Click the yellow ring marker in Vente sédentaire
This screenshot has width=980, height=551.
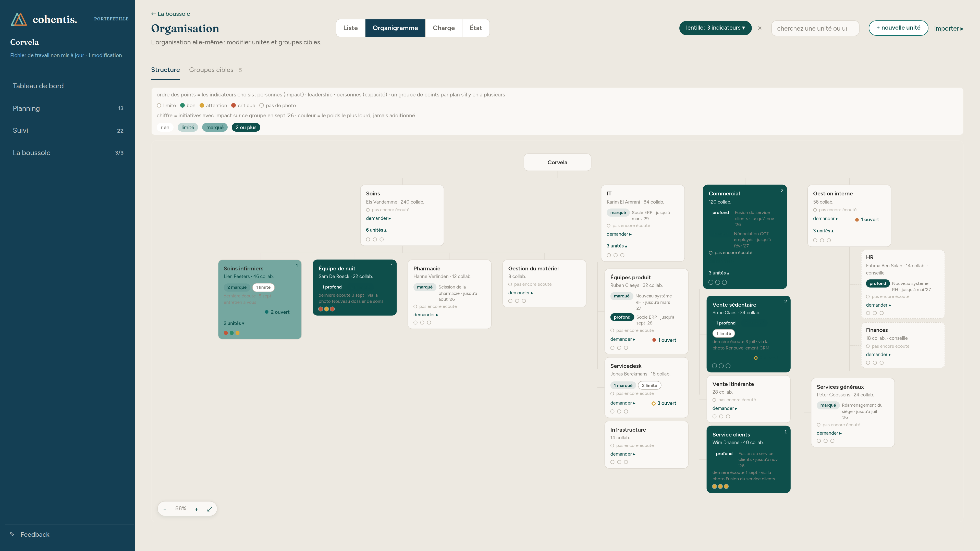pyautogui.click(x=755, y=358)
